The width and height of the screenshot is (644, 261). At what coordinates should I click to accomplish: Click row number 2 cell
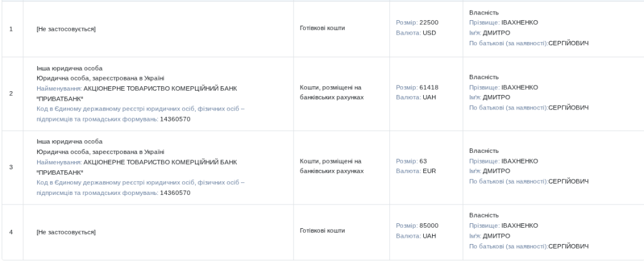pyautogui.click(x=11, y=94)
